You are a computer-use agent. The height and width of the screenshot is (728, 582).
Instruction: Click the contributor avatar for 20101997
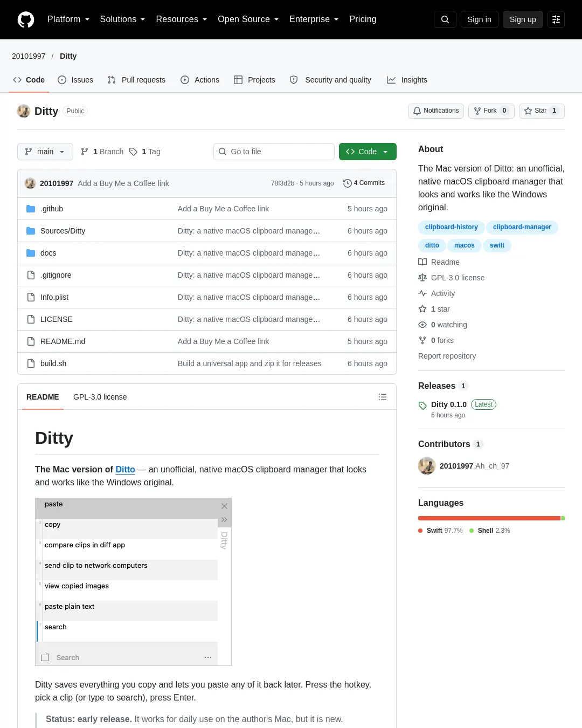(427, 466)
